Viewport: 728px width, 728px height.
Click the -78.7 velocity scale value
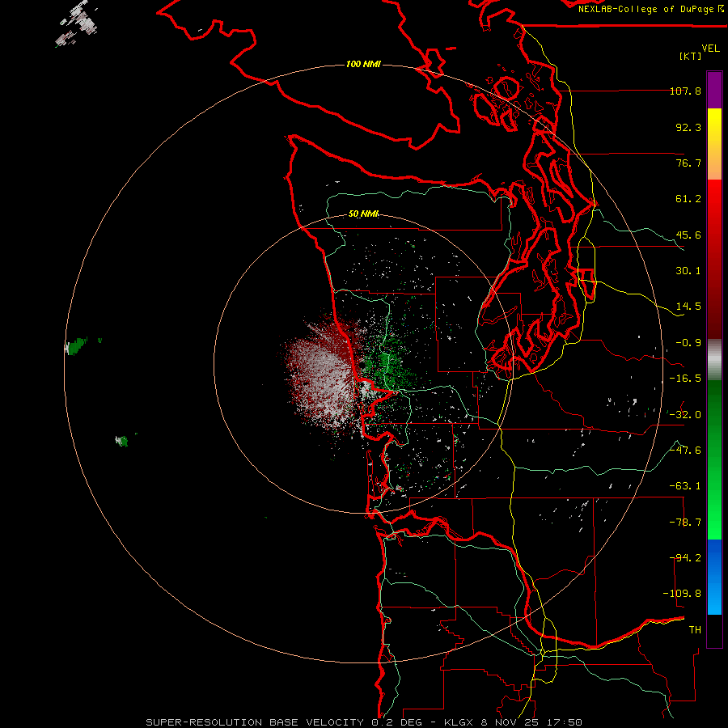[x=685, y=522]
